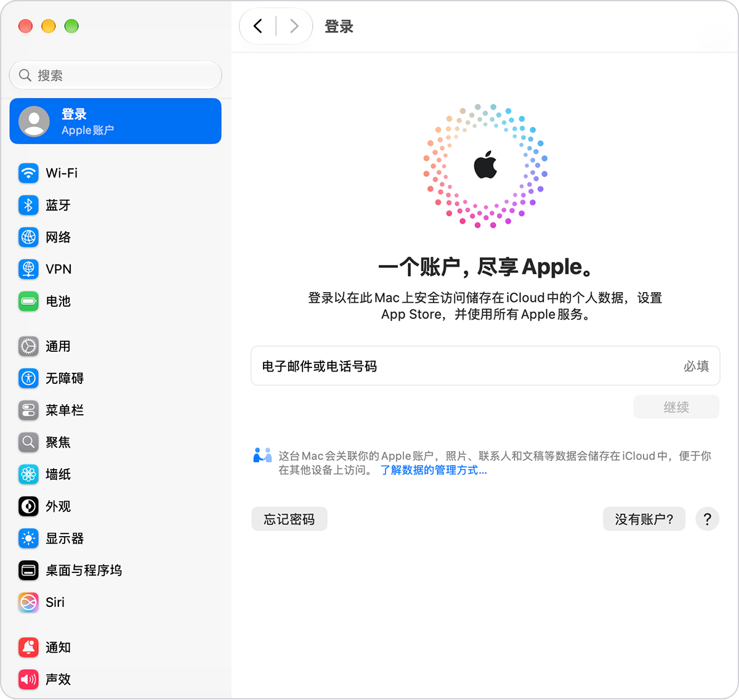Click the 登录 title in the toolbar

coord(339,26)
